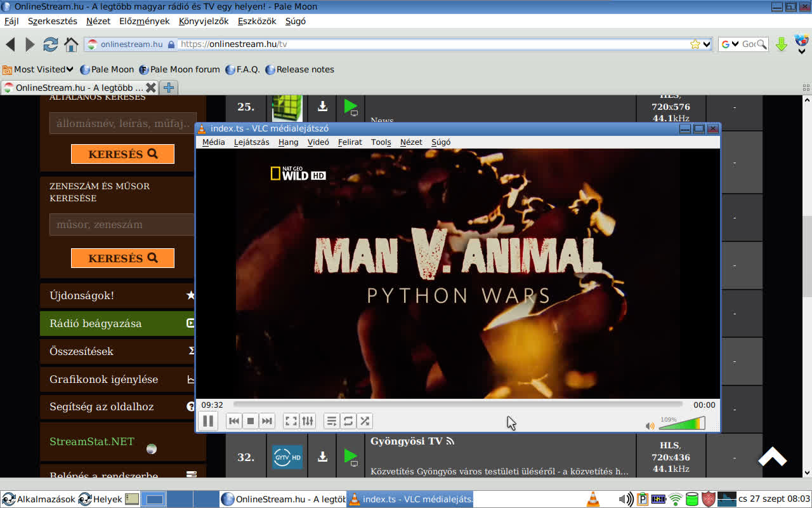Screen dimensions: 812x508
Task: Open the VLC Tools menu
Action: click(x=381, y=142)
